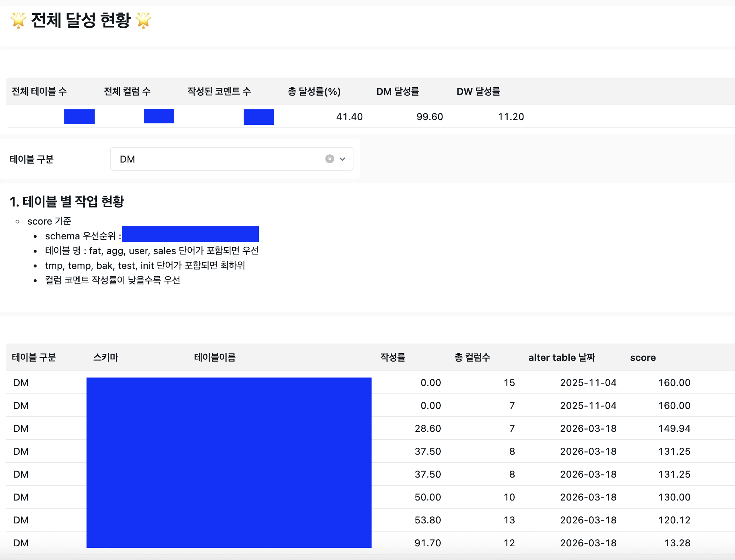This screenshot has width=735, height=560.
Task: Sort by score column header
Action: (x=643, y=357)
